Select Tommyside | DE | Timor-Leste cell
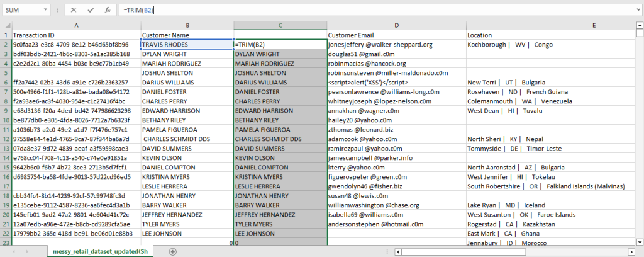Image resolution: width=644 pixels, height=257 pixels. (550, 149)
